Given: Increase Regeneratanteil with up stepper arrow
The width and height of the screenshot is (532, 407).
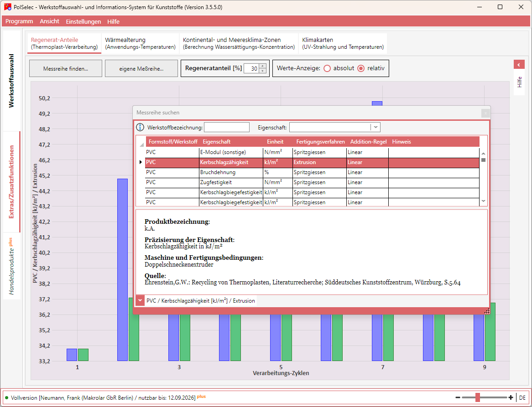Looking at the screenshot, I should (263, 66).
